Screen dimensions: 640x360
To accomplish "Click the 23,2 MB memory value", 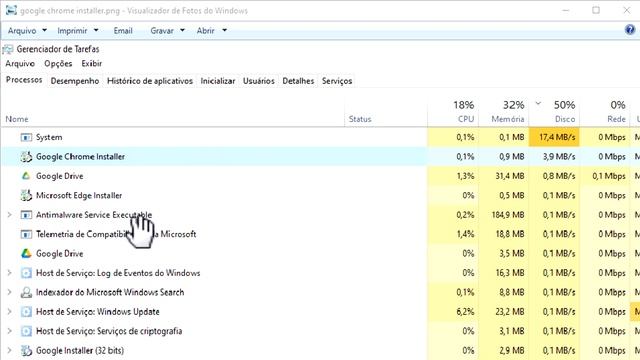I will (x=510, y=312).
